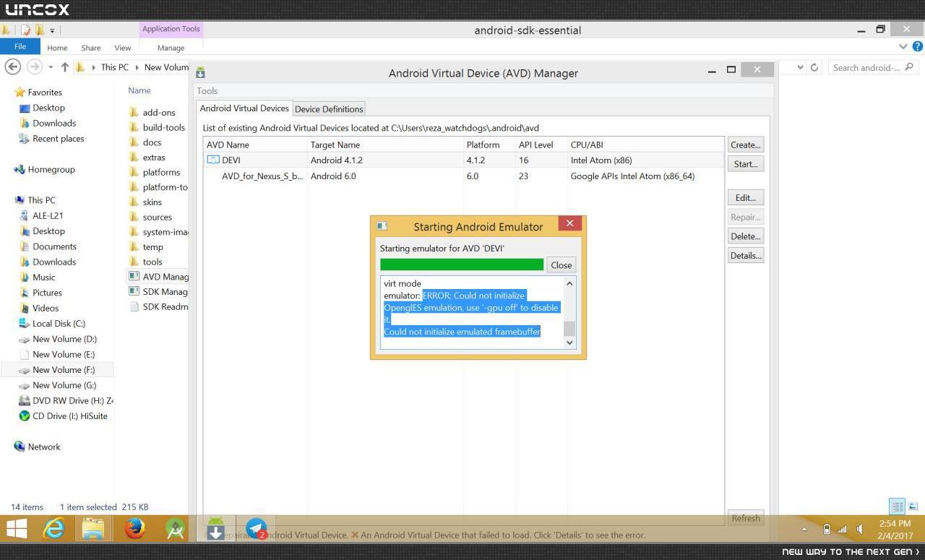Image resolution: width=925 pixels, height=560 pixels.
Task: Click the AVD Name column header
Action: (256, 145)
